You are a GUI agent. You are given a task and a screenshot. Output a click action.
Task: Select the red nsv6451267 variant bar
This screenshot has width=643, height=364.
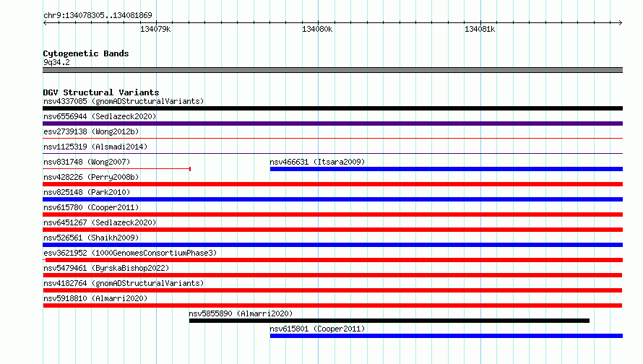point(332,230)
